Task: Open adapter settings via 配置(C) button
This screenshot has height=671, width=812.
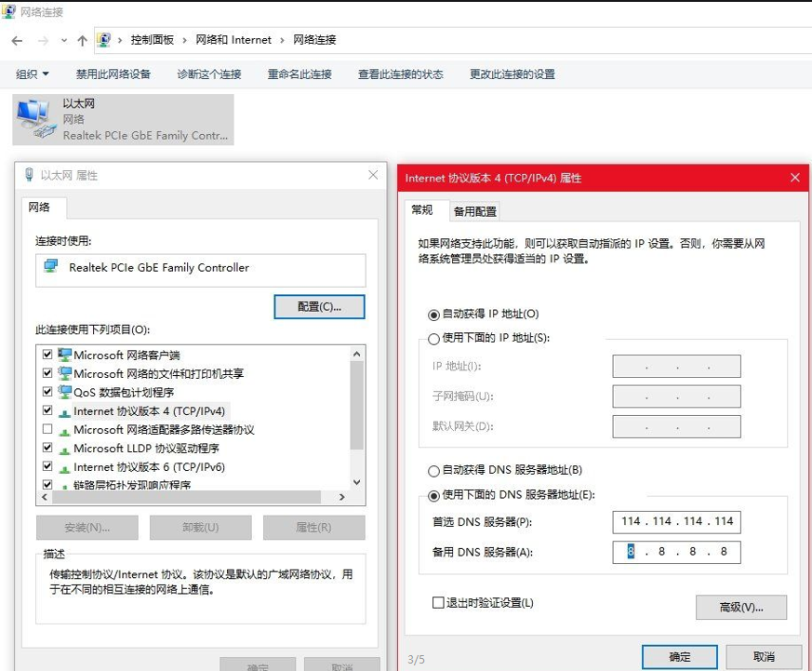Action: coord(319,306)
